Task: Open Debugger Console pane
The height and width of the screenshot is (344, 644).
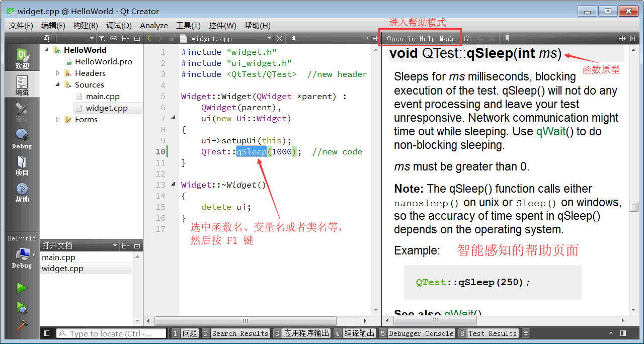Action: 417,333
